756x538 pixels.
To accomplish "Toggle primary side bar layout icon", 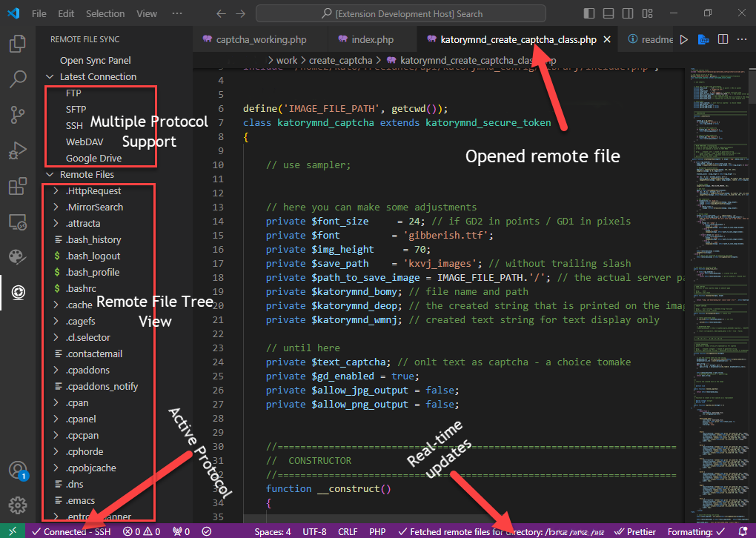I will [589, 13].
